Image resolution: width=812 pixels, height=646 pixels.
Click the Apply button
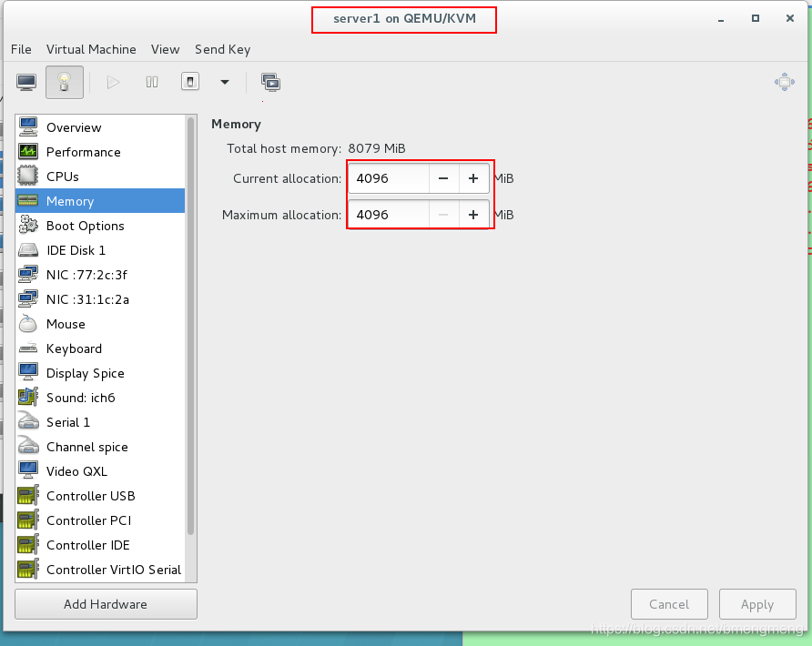[757, 604]
